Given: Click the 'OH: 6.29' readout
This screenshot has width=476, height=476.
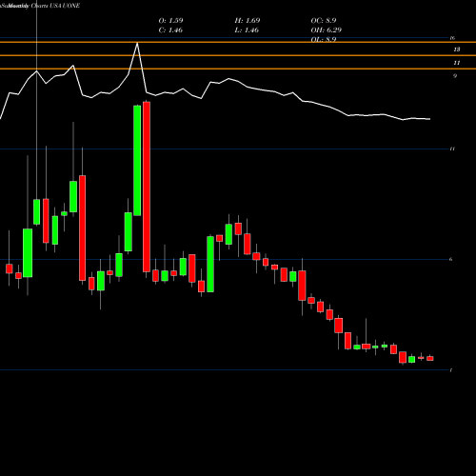Looking at the screenshot, I should coord(326,30).
